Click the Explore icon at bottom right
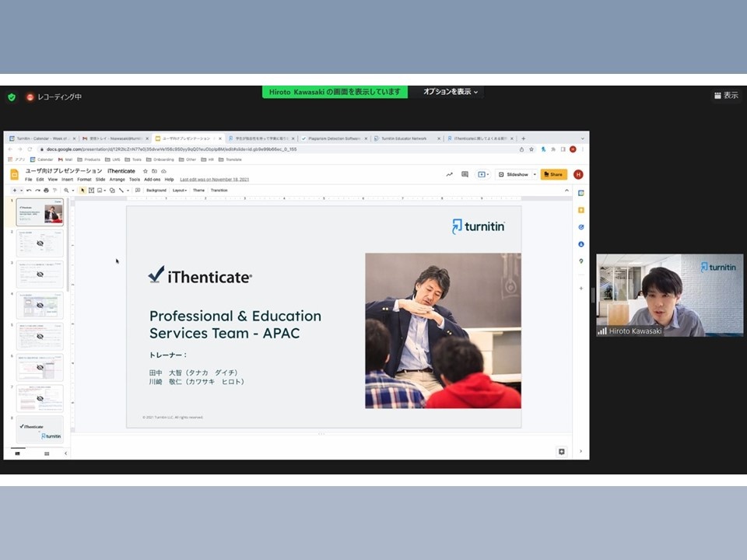The image size is (747, 560). [x=562, y=452]
